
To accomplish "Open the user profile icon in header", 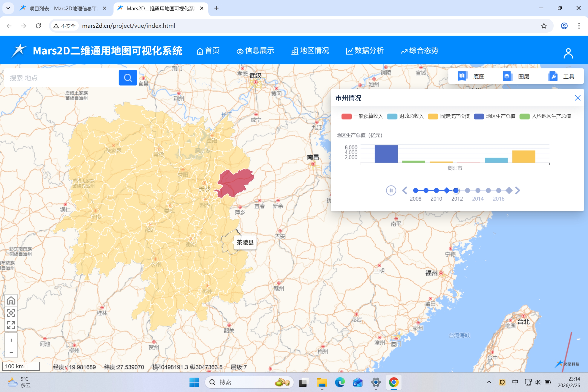I will tap(568, 53).
